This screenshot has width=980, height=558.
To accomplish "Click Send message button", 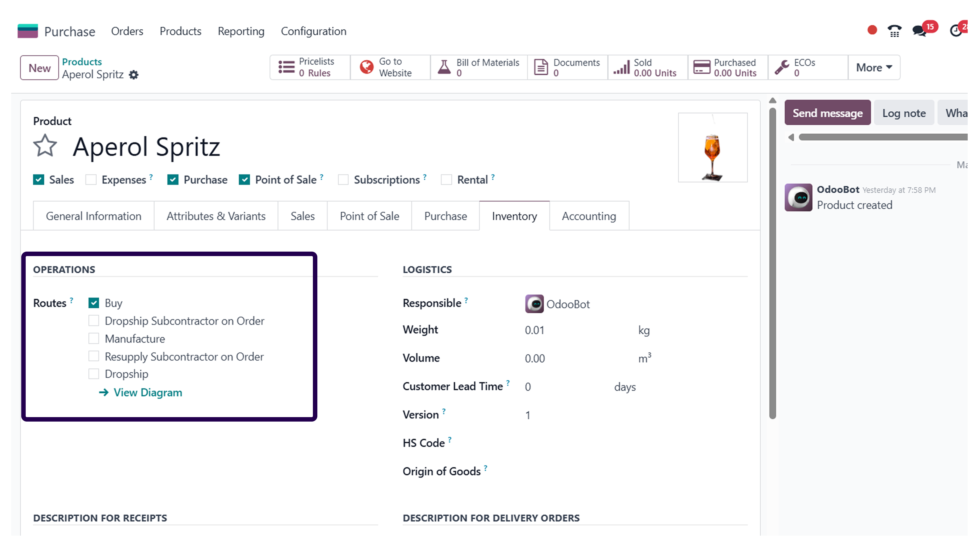I will 827,113.
